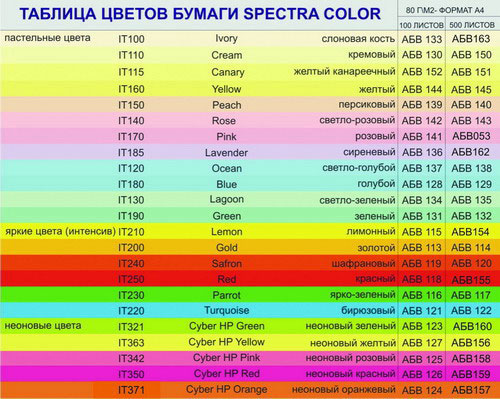Screen dimensions: 500x399
Task: Click 'лимонный' in the Lemon row
Action: (371, 231)
